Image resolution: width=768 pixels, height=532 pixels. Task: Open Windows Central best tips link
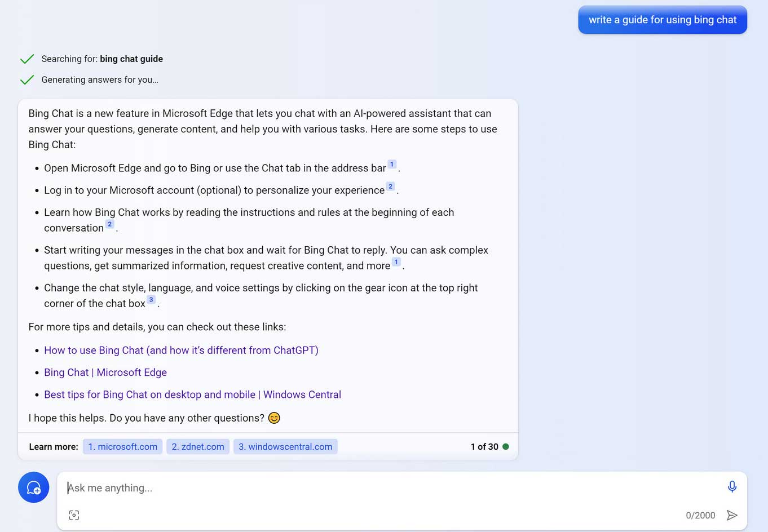192,394
